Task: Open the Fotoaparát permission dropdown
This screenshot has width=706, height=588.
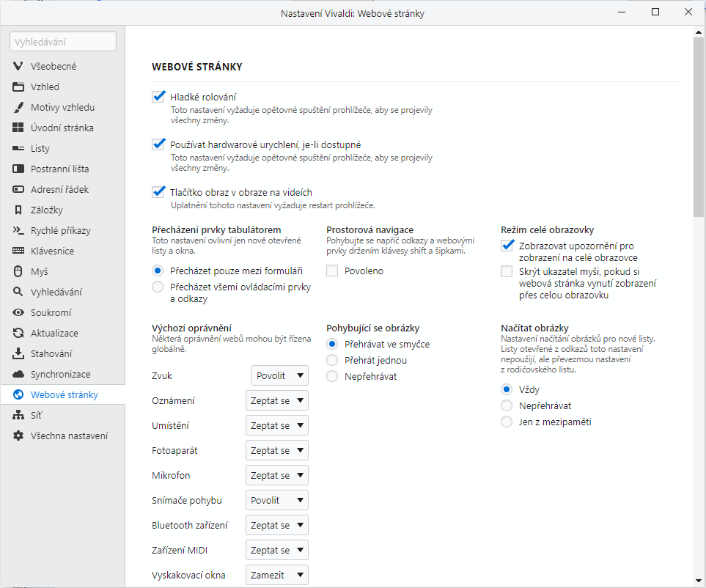Action: point(277,450)
